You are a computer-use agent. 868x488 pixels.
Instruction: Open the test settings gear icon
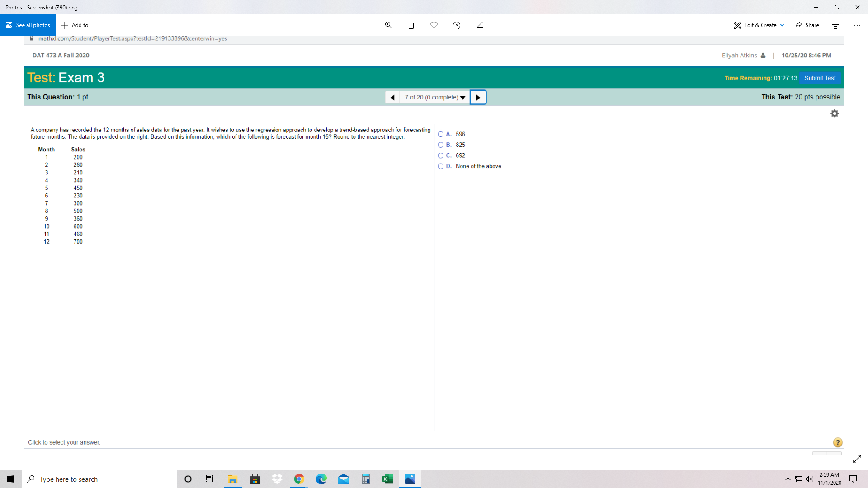(835, 113)
